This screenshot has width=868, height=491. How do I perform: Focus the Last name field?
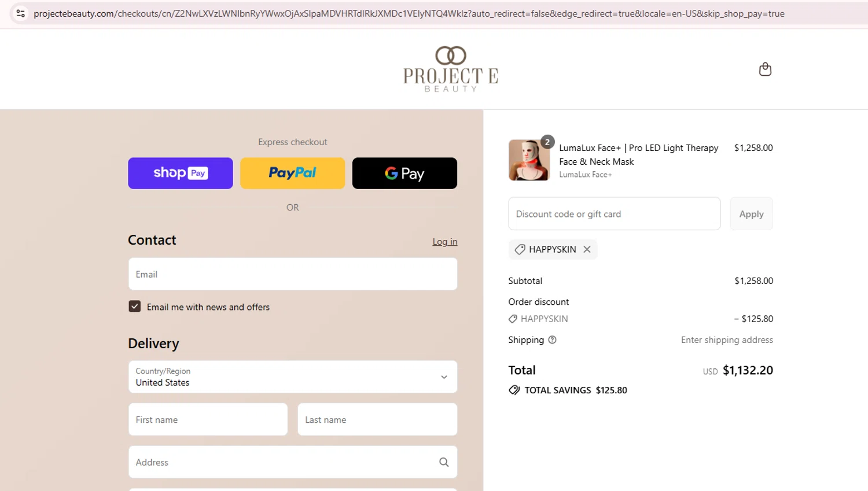click(x=377, y=420)
